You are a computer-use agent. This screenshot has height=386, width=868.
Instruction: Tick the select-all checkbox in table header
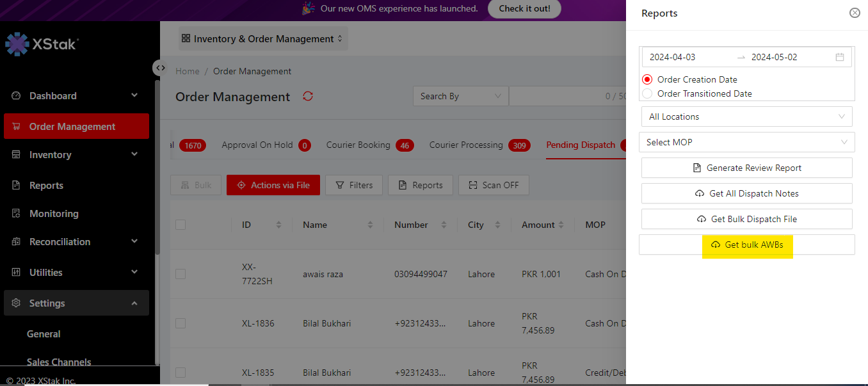tap(181, 225)
